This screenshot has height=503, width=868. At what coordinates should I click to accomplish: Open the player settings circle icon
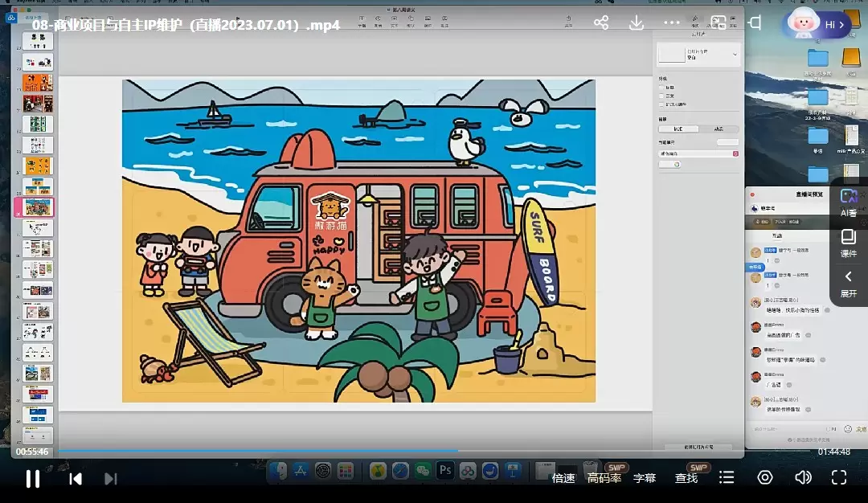765,478
